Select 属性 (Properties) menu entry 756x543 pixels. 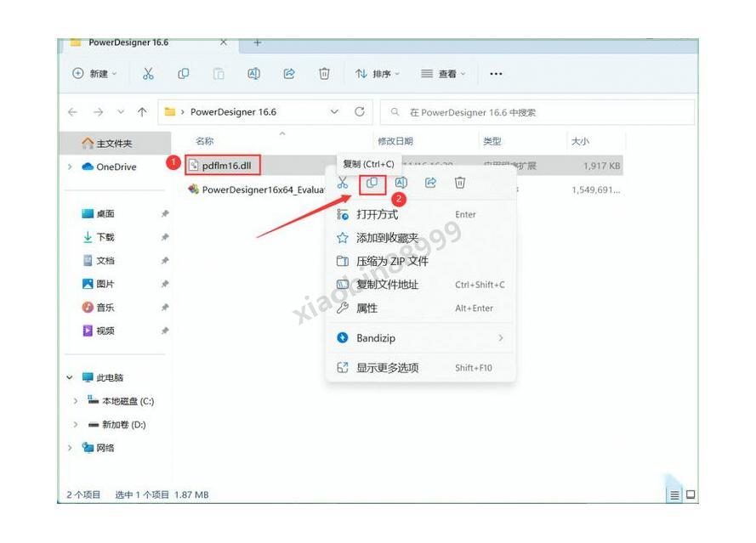click(x=420, y=308)
